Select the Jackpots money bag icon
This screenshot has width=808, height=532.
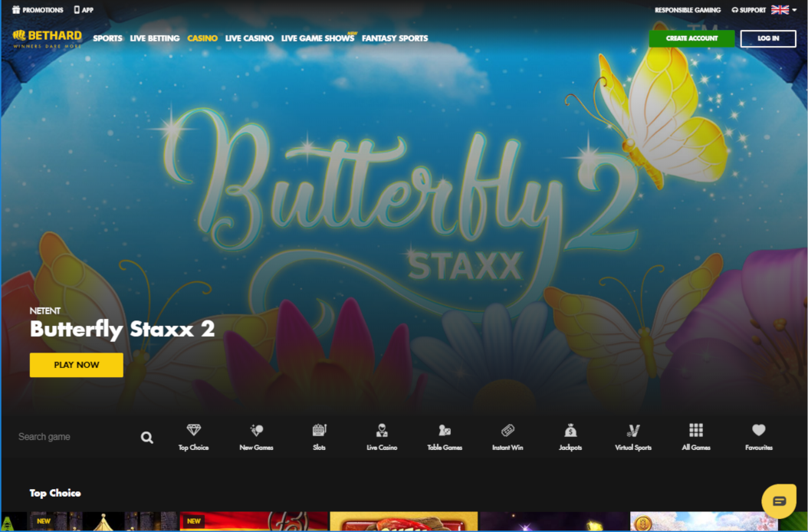[570, 437]
